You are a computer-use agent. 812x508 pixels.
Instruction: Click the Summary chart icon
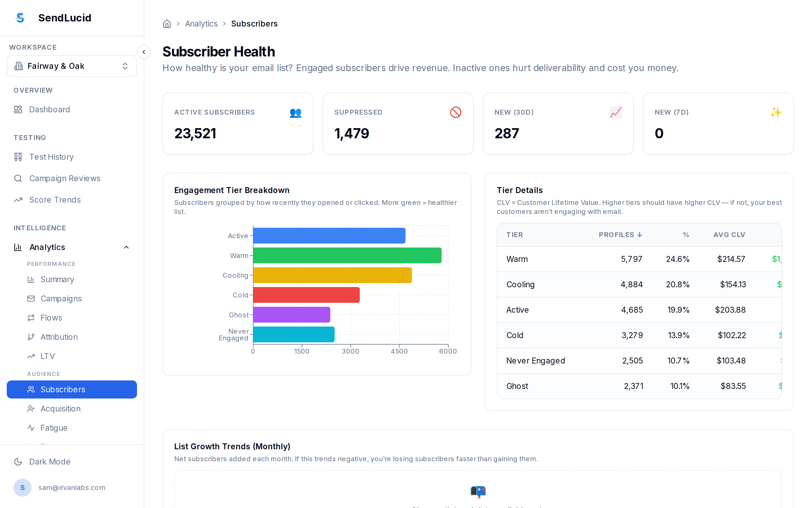click(x=31, y=279)
